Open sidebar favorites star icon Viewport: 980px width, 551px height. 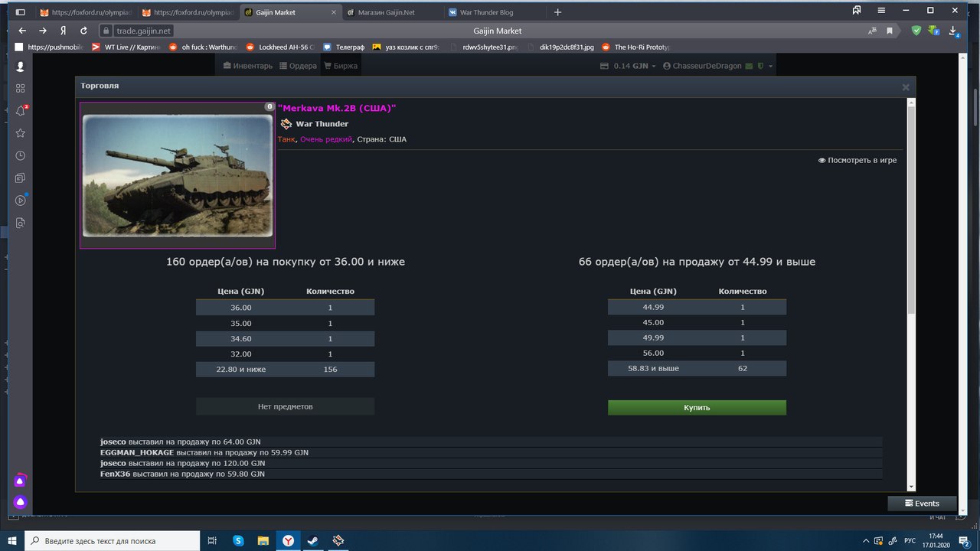[21, 133]
